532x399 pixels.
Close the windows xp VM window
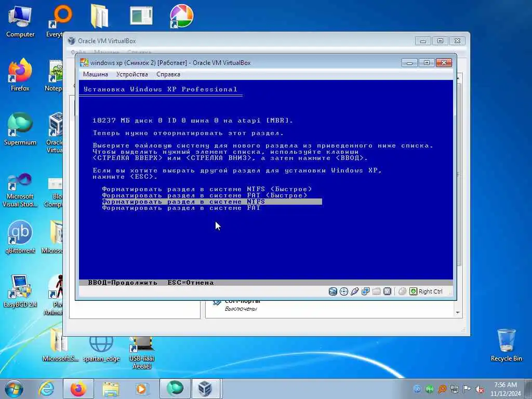click(x=444, y=63)
